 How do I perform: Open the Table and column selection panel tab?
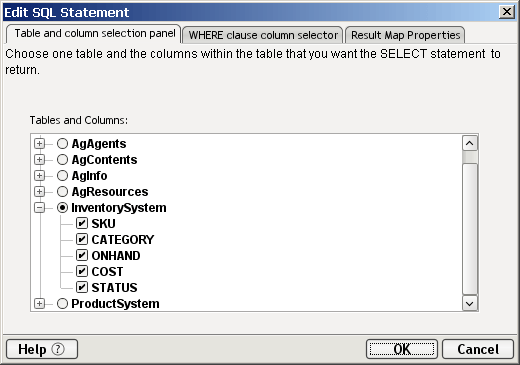click(x=94, y=34)
